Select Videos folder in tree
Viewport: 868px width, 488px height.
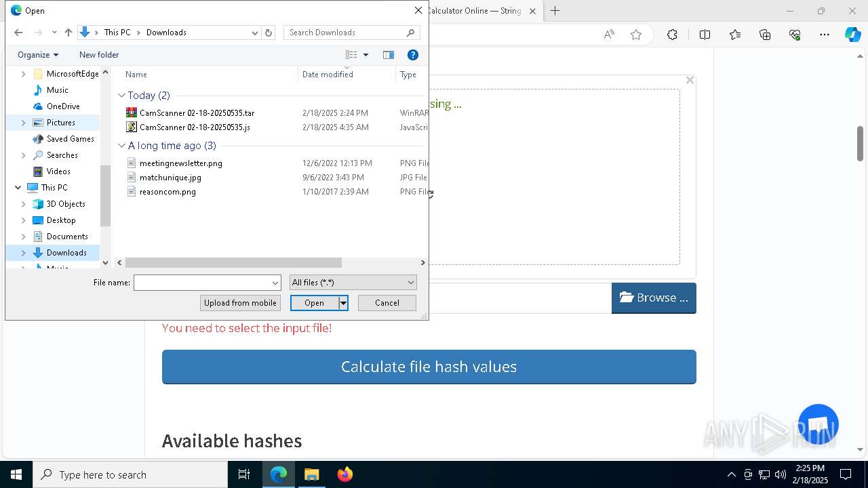[x=58, y=171]
